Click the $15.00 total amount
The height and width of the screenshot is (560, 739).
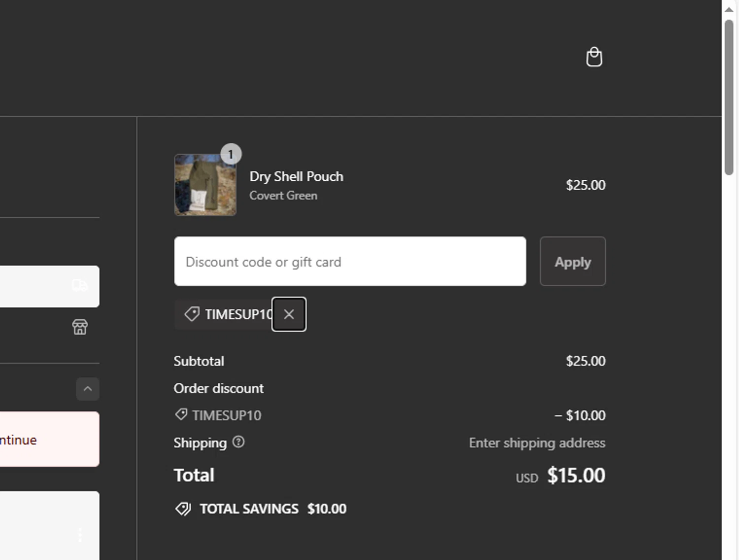pyautogui.click(x=576, y=475)
